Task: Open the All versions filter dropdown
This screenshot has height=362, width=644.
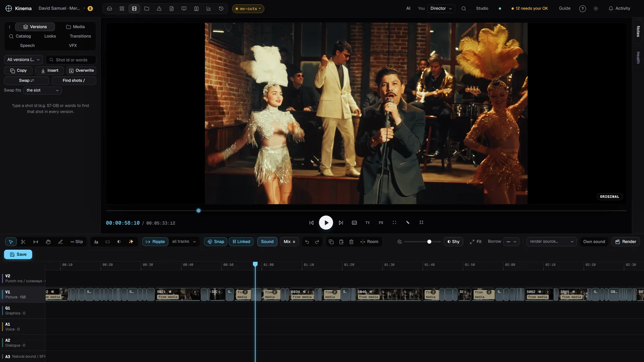Action: [24, 60]
